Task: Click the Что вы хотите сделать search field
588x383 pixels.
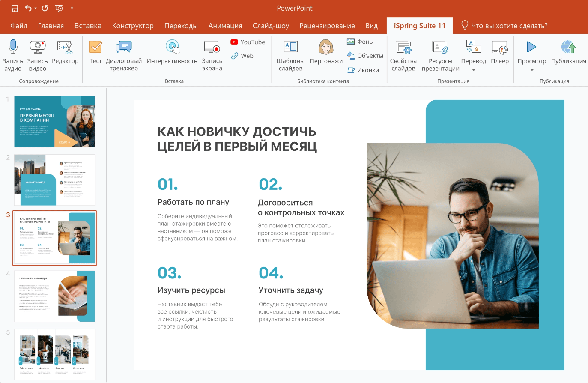Action: click(x=504, y=26)
